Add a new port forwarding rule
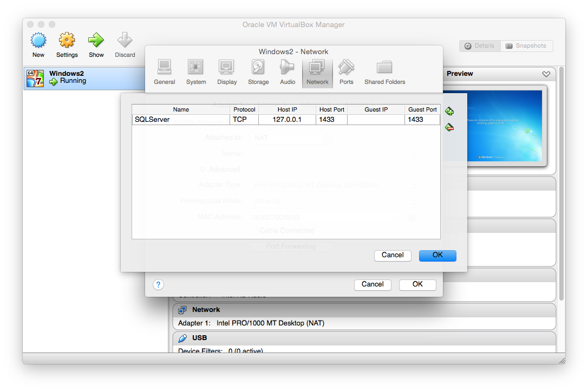588x391 pixels. 449,112
